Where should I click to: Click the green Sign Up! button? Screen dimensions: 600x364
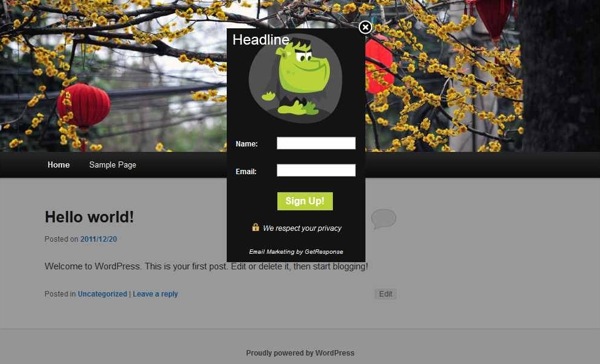[x=305, y=201]
